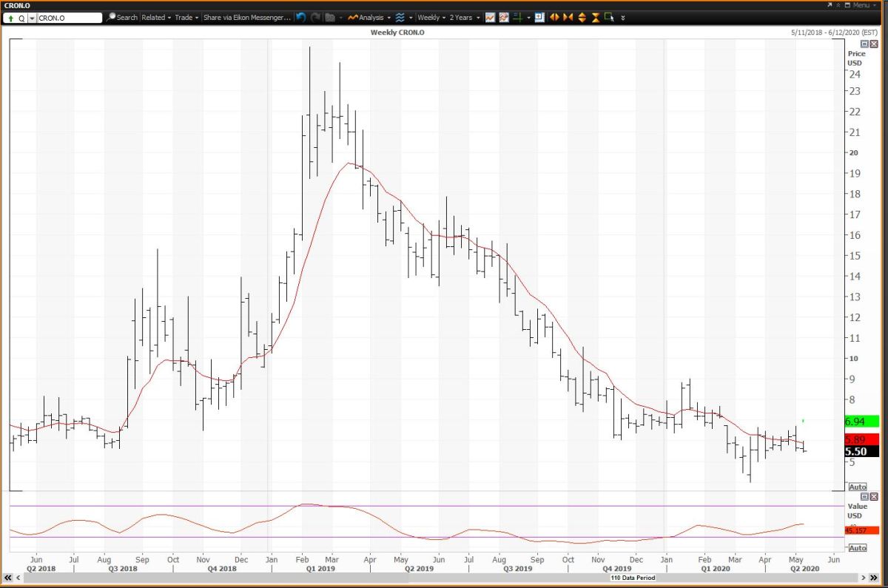Open the 2 Years range dropdown
888x588 pixels.
(x=465, y=17)
